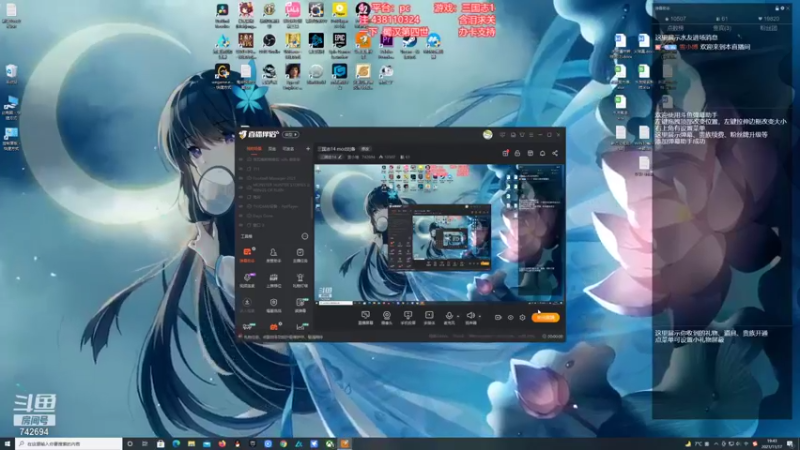Open the shield tool in the toolbox
The width and height of the screenshot is (800, 450).
tap(273, 305)
